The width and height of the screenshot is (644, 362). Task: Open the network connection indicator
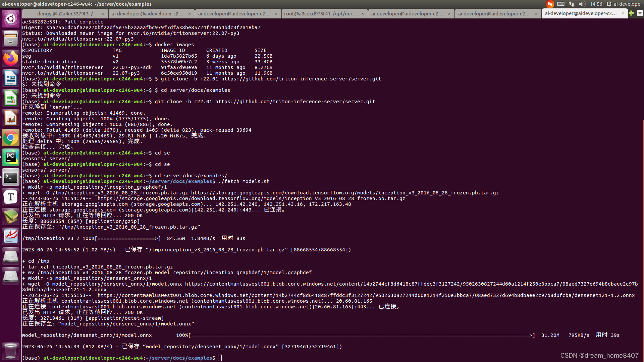click(572, 4)
